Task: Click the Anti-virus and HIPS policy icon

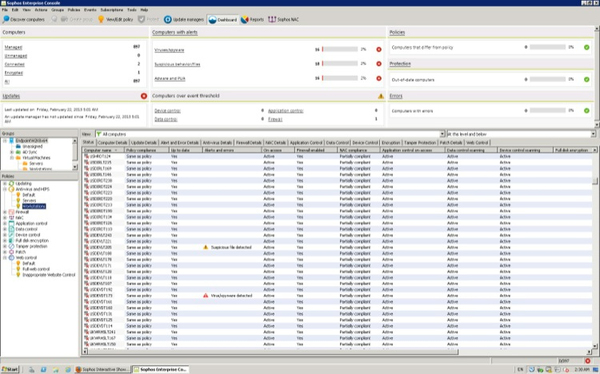Action: pyautogui.click(x=11, y=189)
